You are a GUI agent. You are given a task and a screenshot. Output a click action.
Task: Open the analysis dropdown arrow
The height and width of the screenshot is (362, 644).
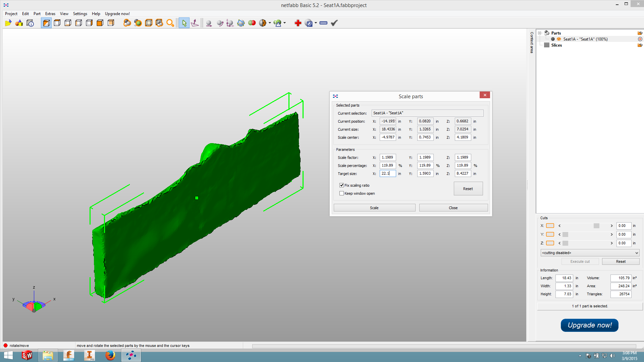tap(284, 23)
